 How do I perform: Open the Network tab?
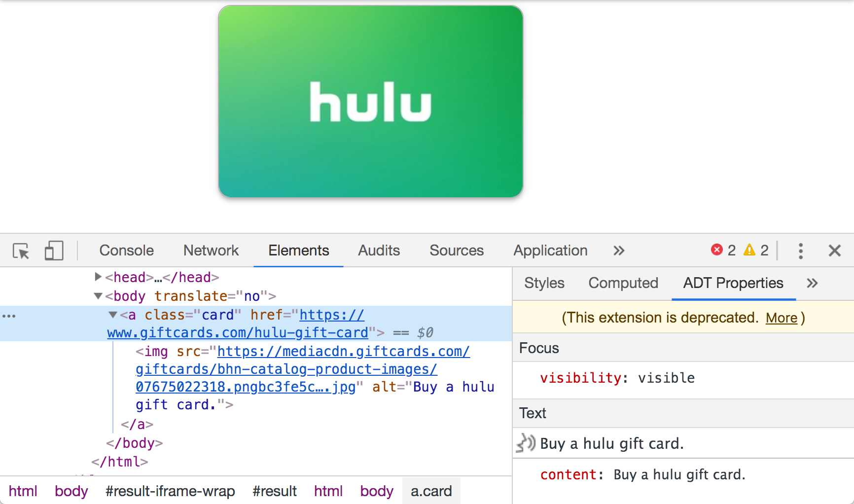click(x=211, y=251)
